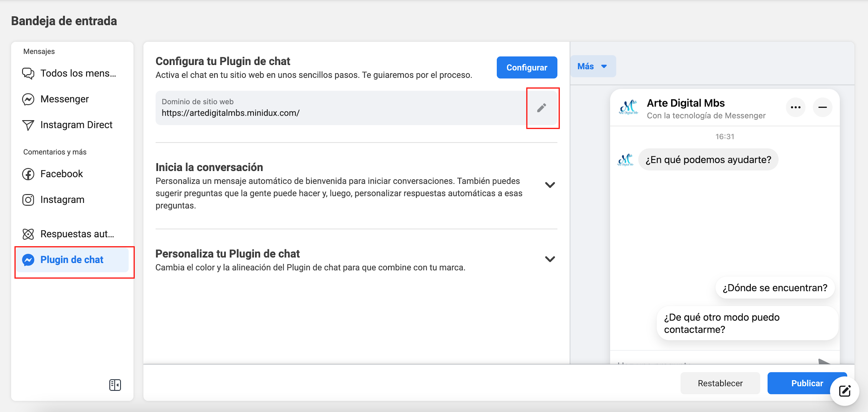Click the Restablecer button
The height and width of the screenshot is (412, 868).
[x=720, y=383]
